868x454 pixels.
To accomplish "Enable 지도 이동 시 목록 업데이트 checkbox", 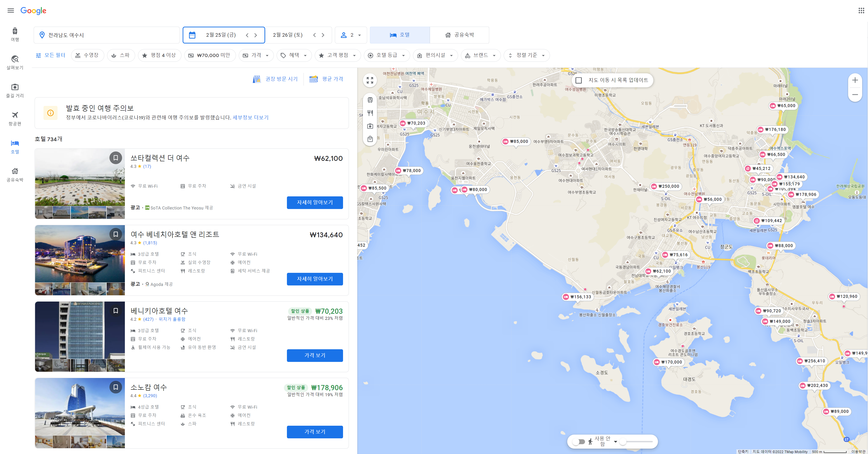I will click(579, 80).
